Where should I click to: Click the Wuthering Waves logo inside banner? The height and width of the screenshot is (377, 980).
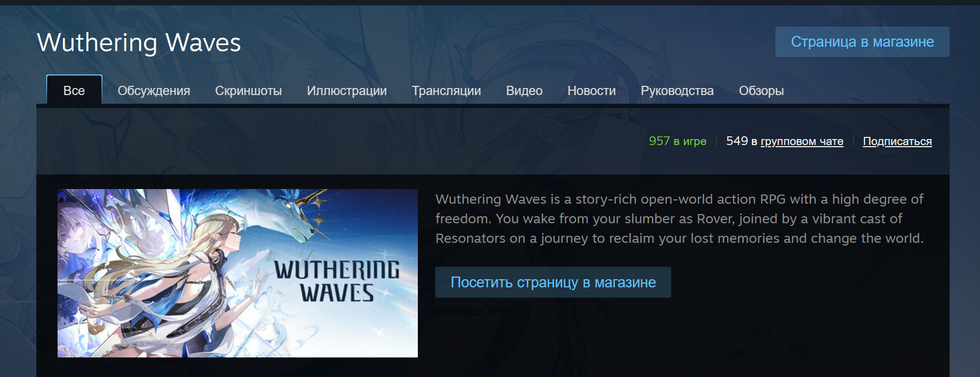click(x=336, y=281)
